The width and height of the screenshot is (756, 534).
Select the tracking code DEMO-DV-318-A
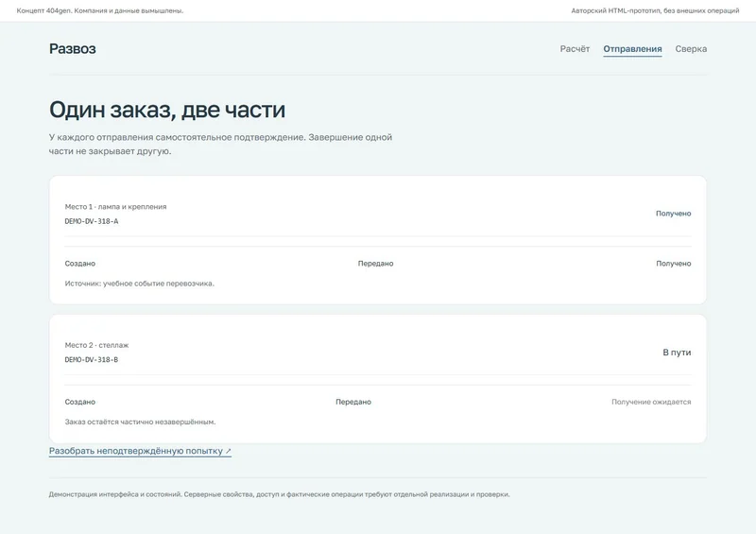[92, 221]
